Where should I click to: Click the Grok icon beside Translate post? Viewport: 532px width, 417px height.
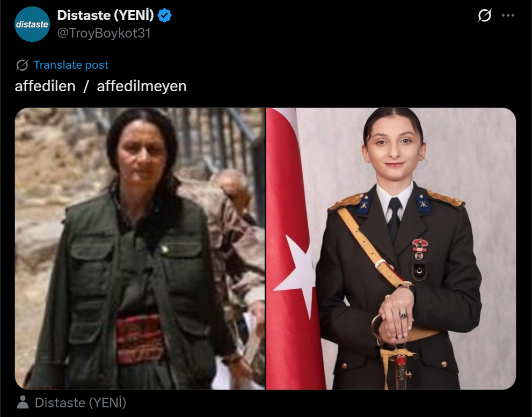coord(22,65)
